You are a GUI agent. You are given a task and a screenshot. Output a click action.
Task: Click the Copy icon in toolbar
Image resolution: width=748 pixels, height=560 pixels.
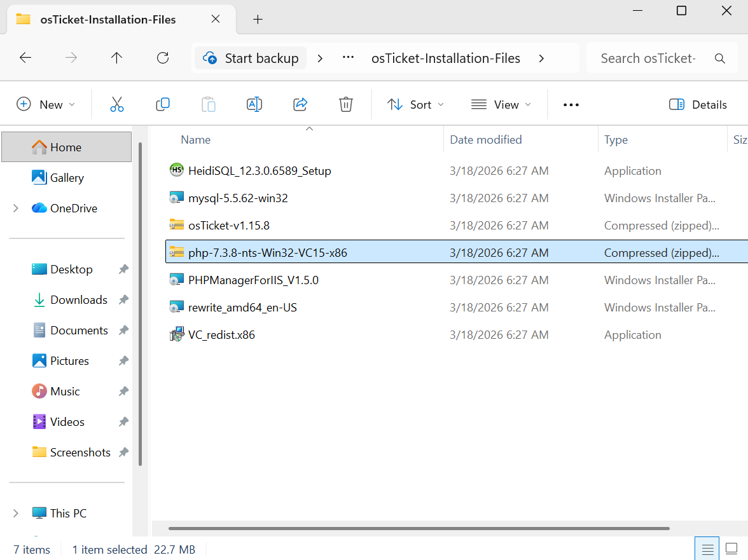point(163,104)
